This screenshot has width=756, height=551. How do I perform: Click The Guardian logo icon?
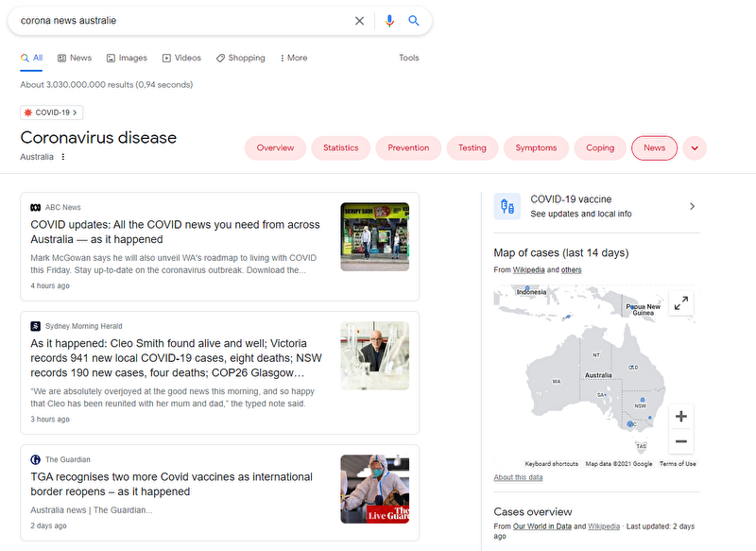click(36, 460)
